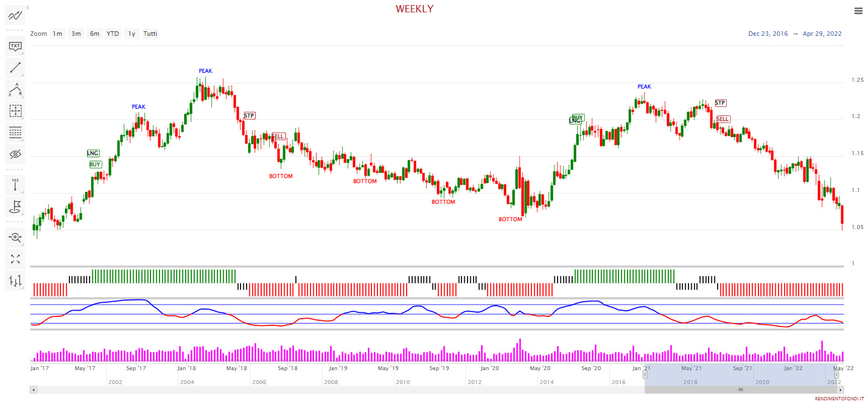Screen dimensions: 868x402
Task: Set zoom range to 6m
Action: (x=95, y=34)
